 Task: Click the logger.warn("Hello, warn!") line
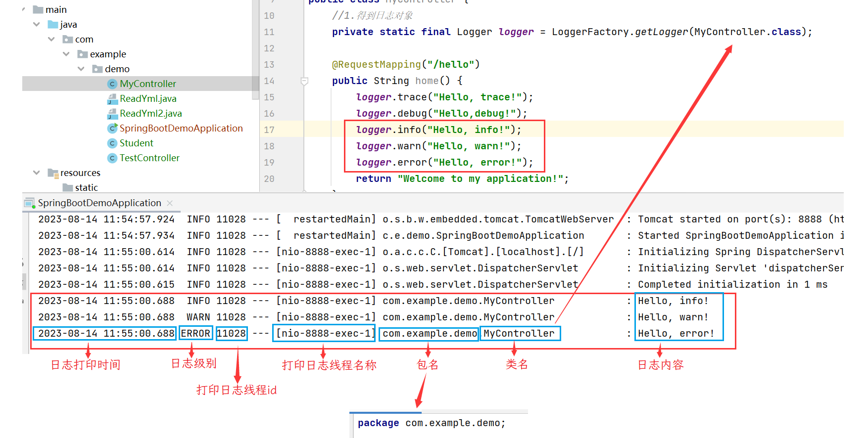pos(438,146)
